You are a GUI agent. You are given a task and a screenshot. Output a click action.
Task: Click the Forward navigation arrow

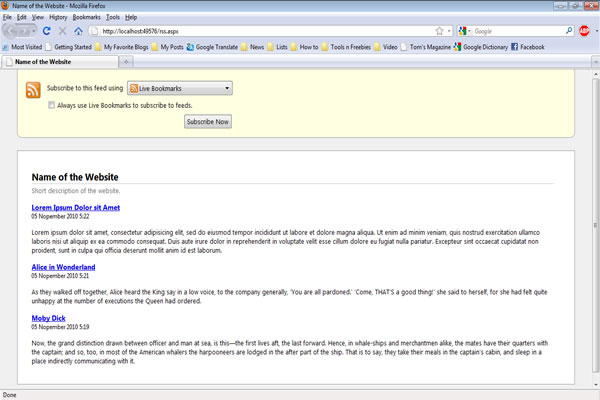click(x=24, y=31)
